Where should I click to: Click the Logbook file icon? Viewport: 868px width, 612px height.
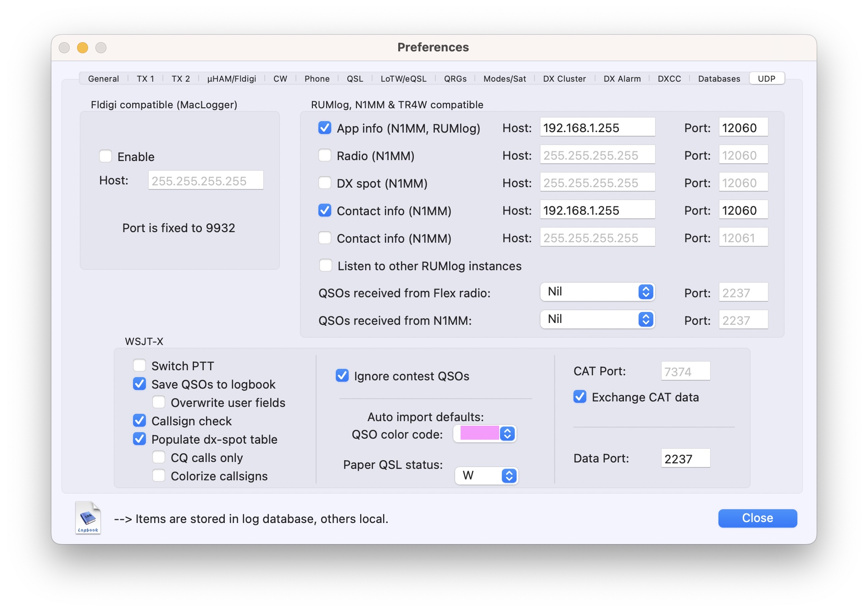(x=88, y=517)
